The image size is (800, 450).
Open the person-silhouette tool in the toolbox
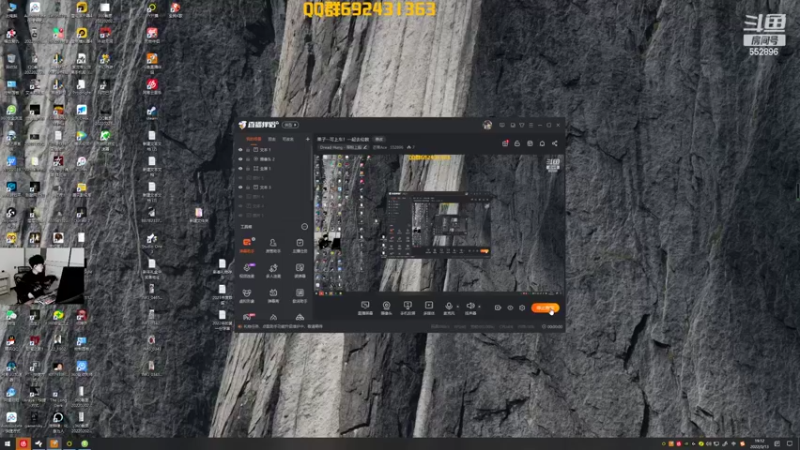tap(273, 245)
